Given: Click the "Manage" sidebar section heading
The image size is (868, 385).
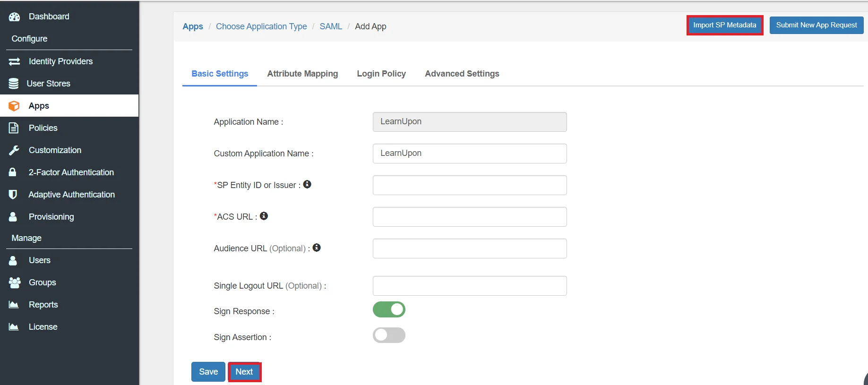Looking at the screenshot, I should 26,238.
